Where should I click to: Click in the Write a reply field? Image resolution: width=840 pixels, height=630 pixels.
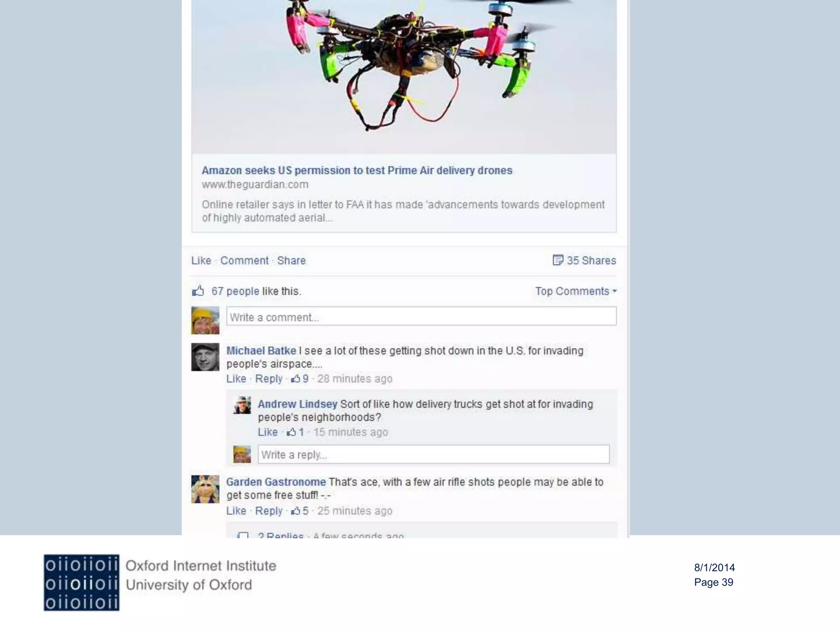tap(434, 454)
